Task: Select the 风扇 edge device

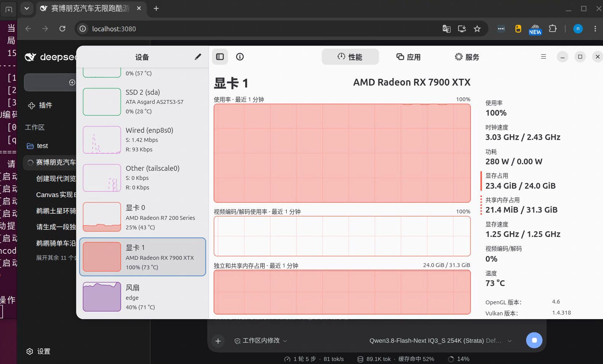Action: point(143,297)
